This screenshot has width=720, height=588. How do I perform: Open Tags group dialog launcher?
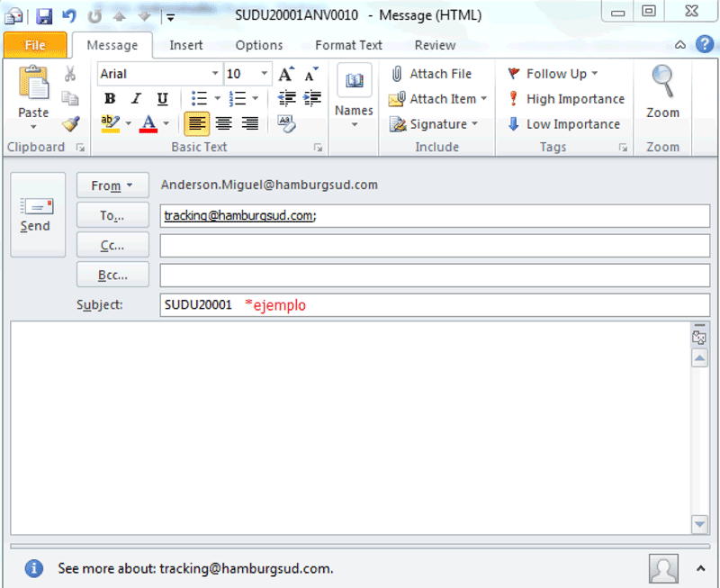click(x=623, y=148)
